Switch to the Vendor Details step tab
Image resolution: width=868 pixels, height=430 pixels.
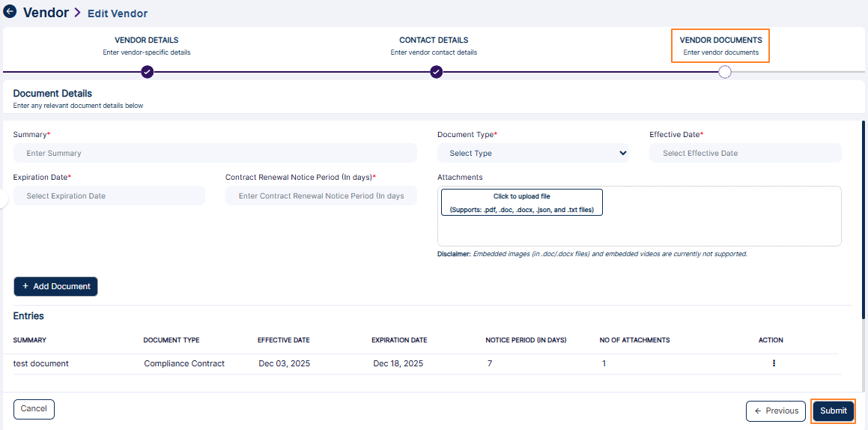click(x=147, y=46)
